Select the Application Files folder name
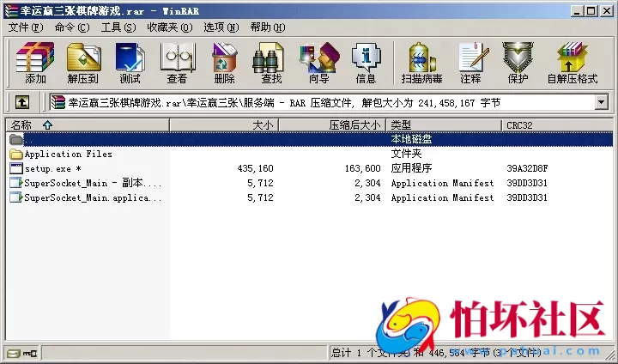 pyautogui.click(x=68, y=154)
